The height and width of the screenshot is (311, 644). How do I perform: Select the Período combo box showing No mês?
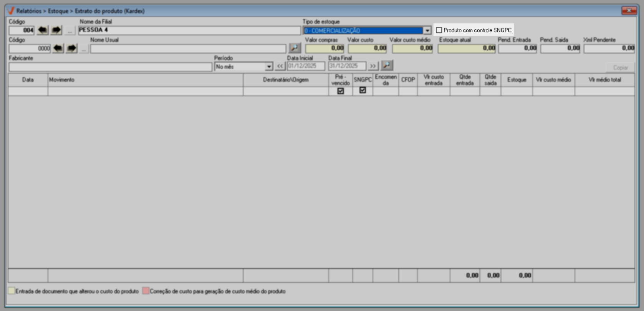[x=243, y=66]
